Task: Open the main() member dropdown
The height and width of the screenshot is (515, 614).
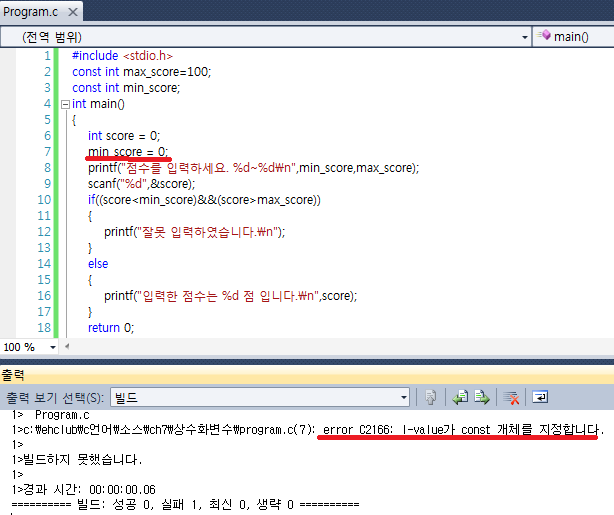Action: coord(573,37)
